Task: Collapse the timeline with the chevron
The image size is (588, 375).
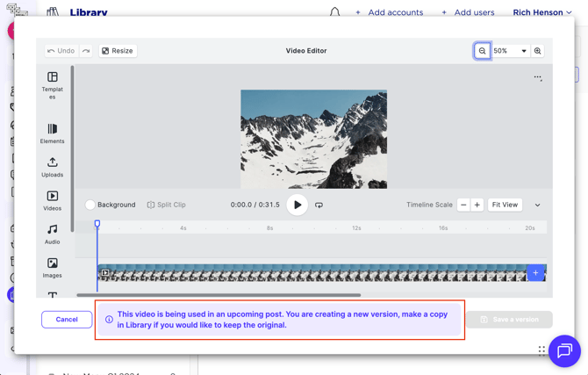Action: click(537, 205)
